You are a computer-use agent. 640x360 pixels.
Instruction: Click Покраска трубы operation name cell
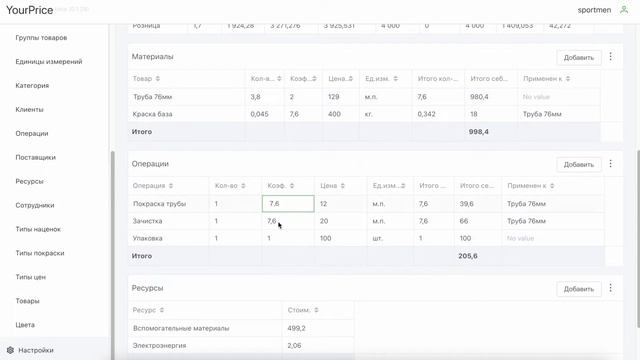(x=159, y=204)
